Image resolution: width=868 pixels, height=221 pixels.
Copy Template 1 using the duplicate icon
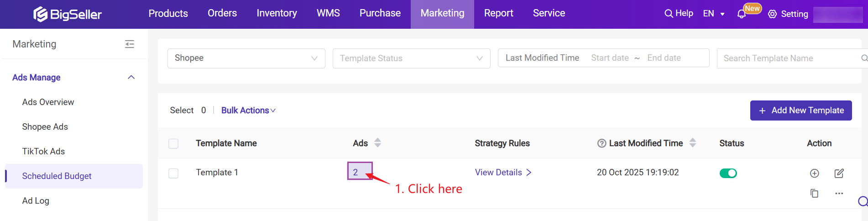coord(815,193)
